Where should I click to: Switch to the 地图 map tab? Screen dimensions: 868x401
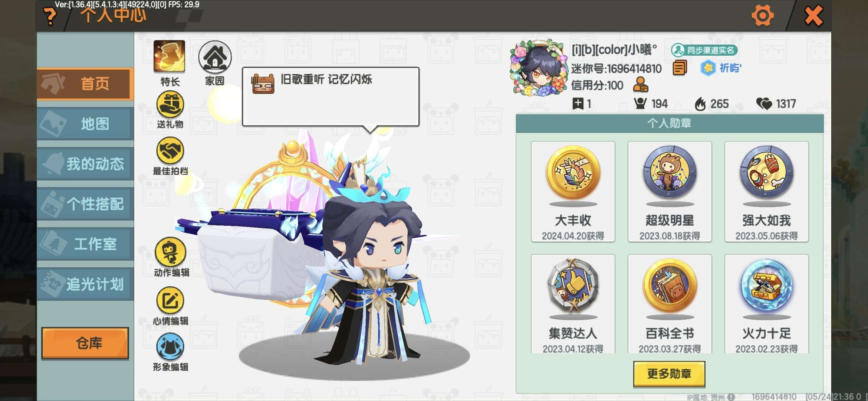[85, 124]
